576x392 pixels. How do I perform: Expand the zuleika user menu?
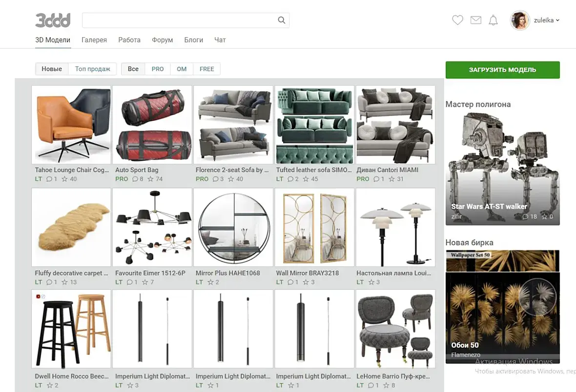click(547, 20)
